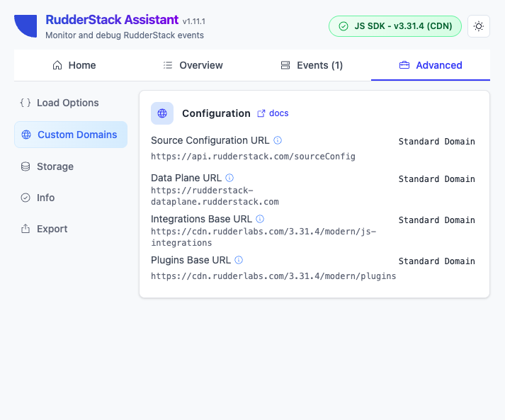This screenshot has height=420, width=505.
Task: Click the info icon next to Integrations Base URL
Action: point(260,219)
